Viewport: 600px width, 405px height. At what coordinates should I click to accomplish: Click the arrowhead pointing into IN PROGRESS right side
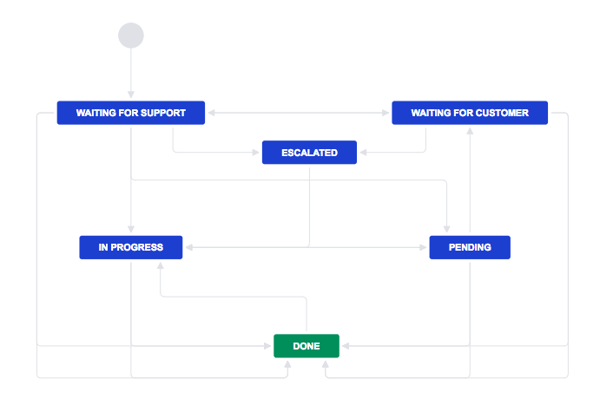[187, 247]
